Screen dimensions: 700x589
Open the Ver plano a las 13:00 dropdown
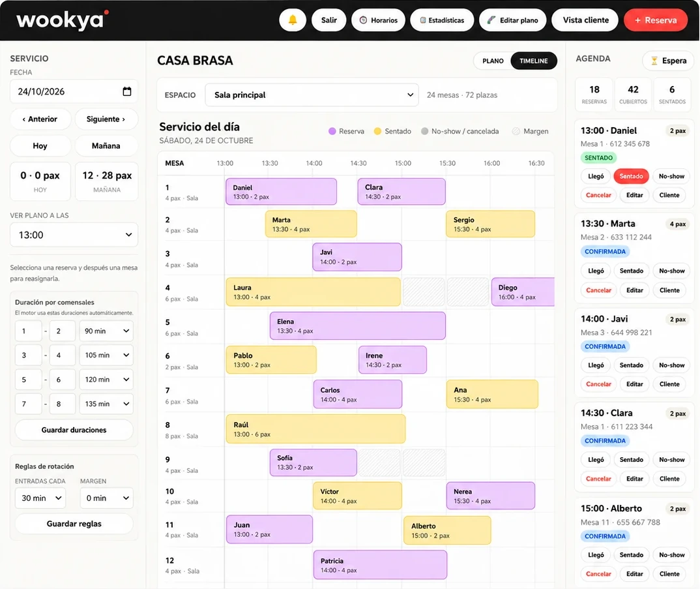(74, 235)
